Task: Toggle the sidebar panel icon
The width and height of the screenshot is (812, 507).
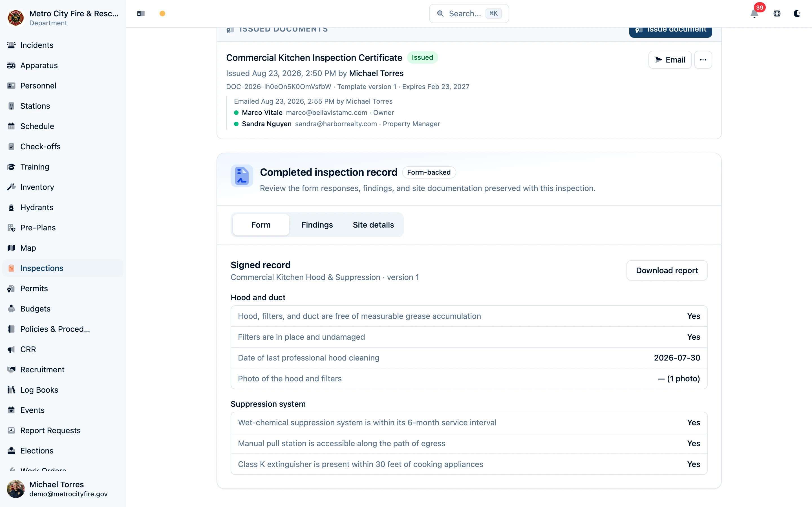Action: click(141, 14)
